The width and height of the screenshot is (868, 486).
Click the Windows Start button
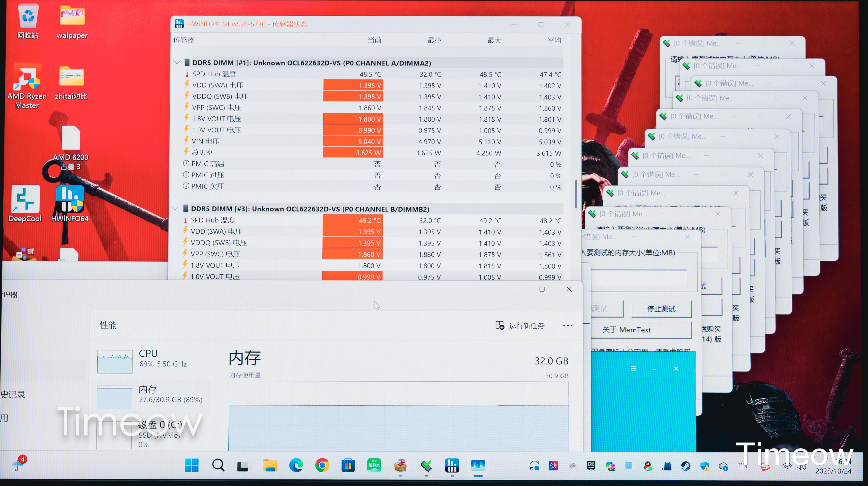pyautogui.click(x=192, y=466)
